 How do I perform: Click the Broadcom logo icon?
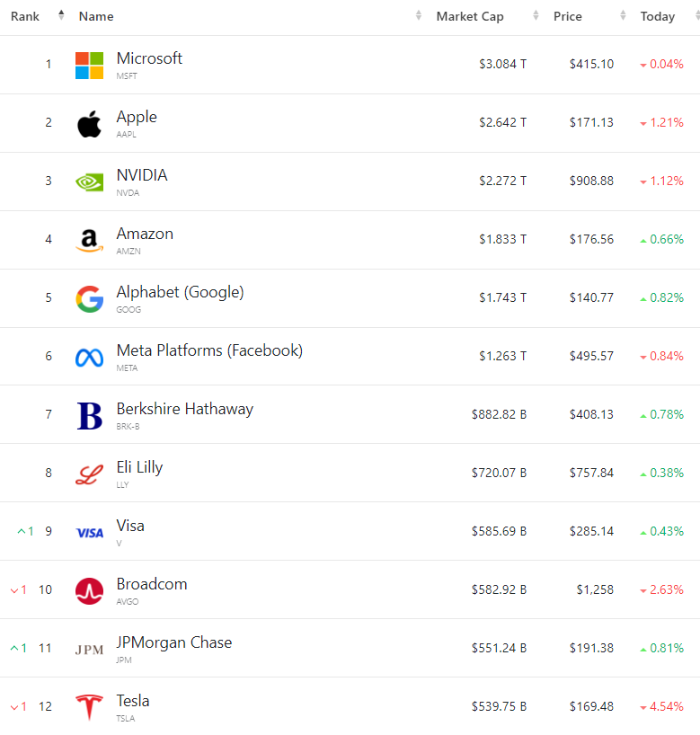pyautogui.click(x=89, y=590)
